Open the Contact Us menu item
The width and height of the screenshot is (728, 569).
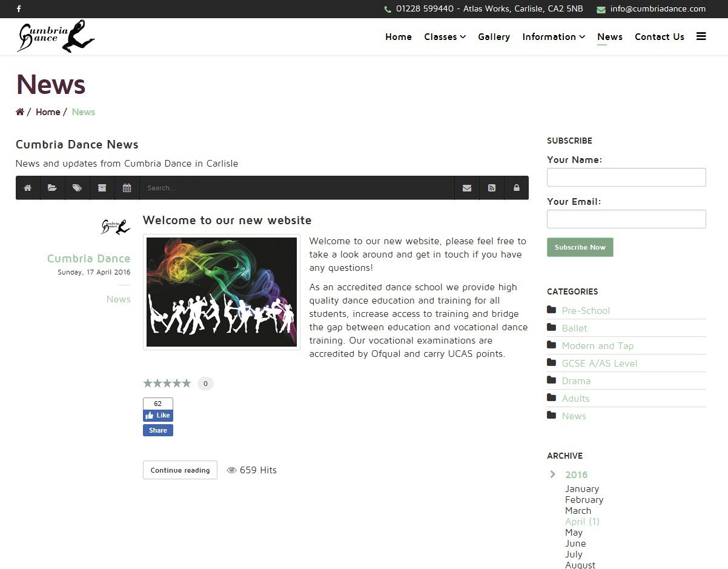pyautogui.click(x=659, y=37)
